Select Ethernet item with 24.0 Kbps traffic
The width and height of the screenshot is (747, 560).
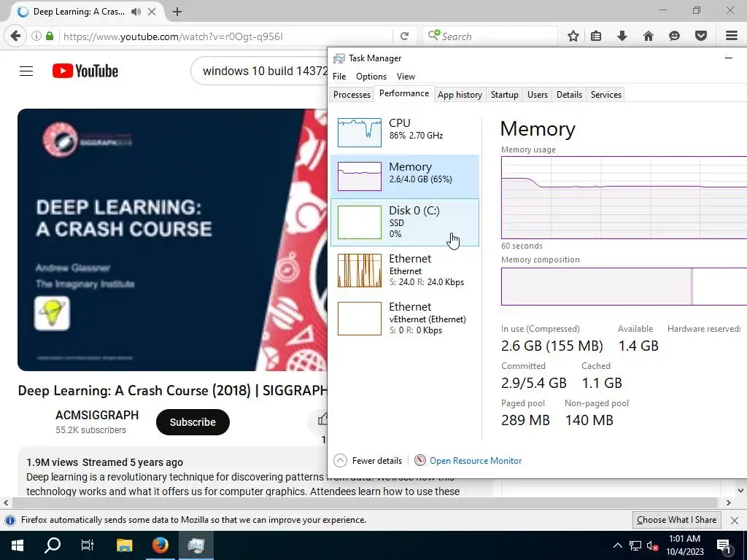point(405,270)
